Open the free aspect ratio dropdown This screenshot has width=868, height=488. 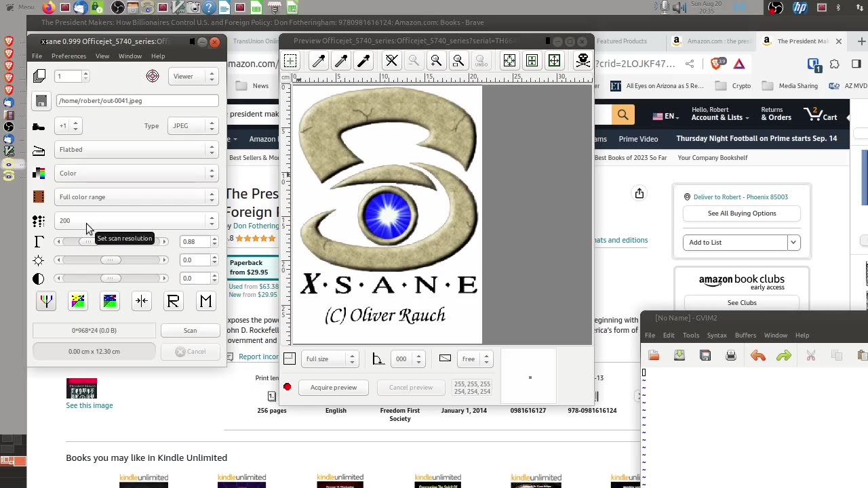click(x=475, y=359)
